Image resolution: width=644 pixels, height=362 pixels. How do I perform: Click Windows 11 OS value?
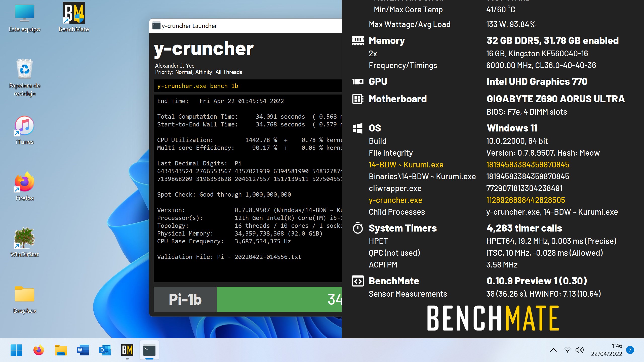point(512,128)
